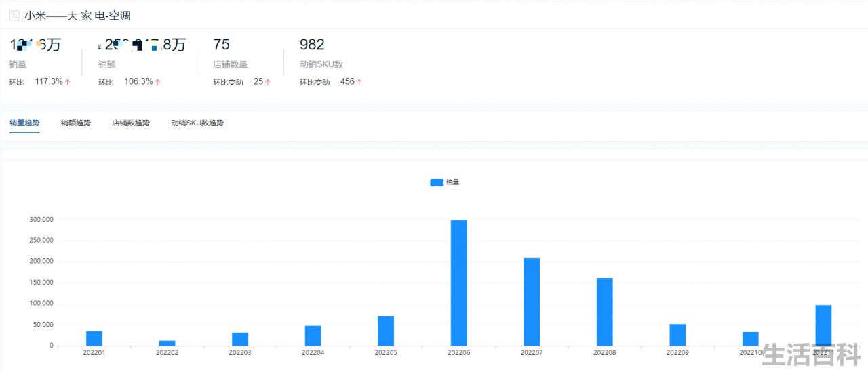Click the 202203 x-axis label
The width and height of the screenshot is (868, 372).
click(240, 353)
